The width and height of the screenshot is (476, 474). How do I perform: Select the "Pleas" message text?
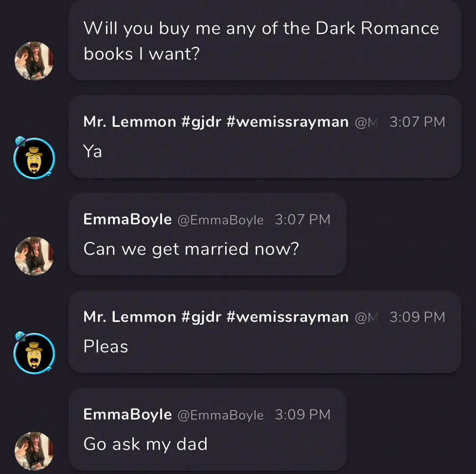pos(106,346)
